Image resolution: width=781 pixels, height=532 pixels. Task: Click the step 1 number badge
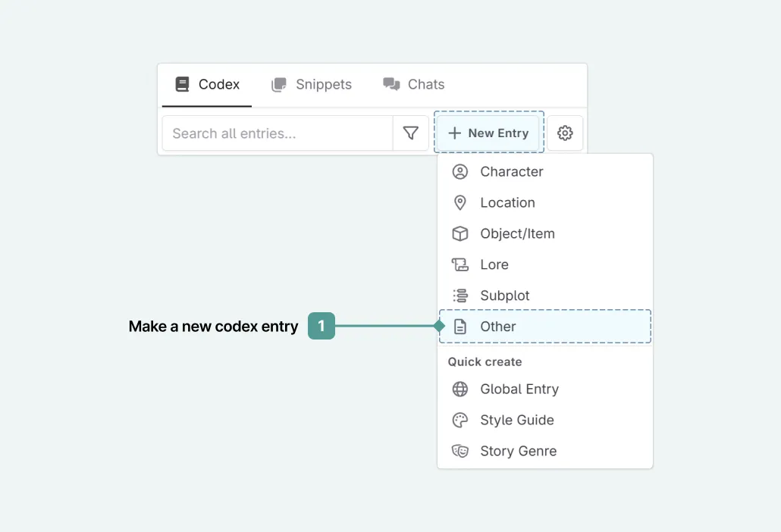(x=321, y=327)
